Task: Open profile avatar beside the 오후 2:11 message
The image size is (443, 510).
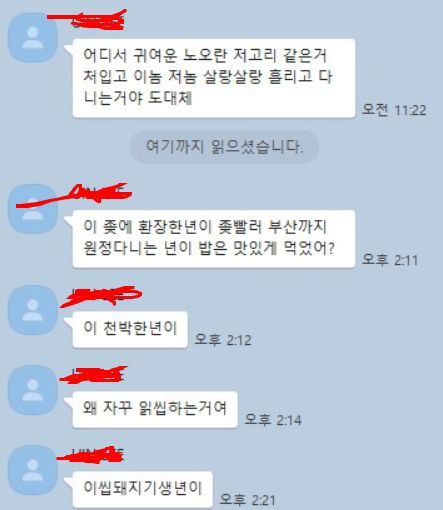Action: pos(33,209)
